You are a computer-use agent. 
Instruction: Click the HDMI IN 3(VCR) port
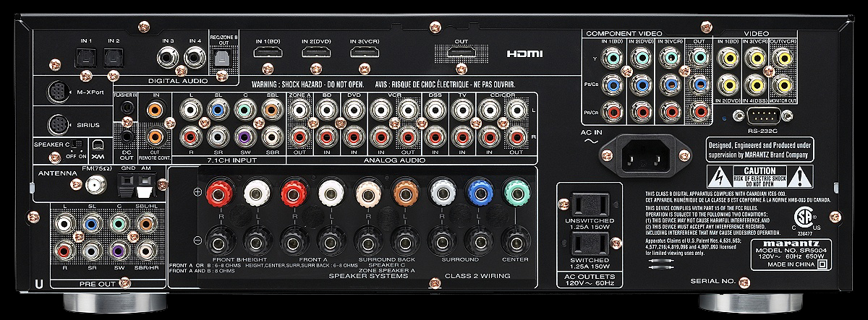(x=360, y=53)
